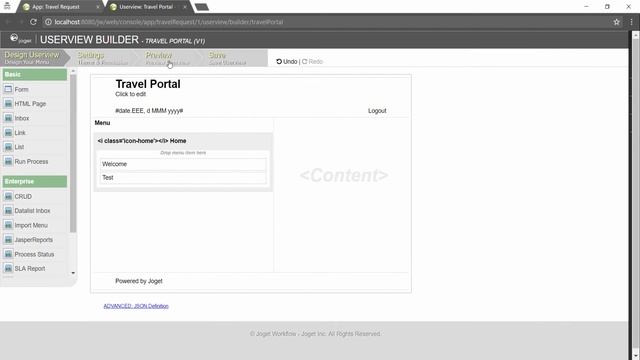
Task: Select the List element icon
Action: (x=8, y=147)
